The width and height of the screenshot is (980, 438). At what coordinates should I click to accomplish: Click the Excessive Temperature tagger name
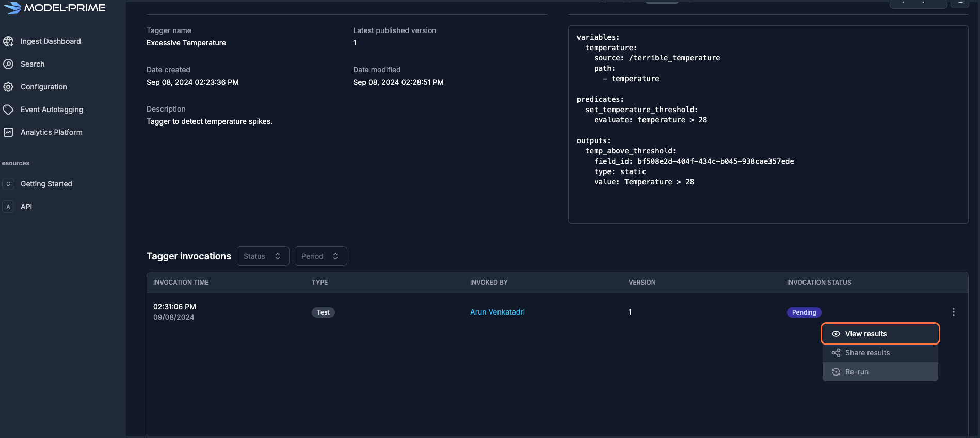coord(186,43)
